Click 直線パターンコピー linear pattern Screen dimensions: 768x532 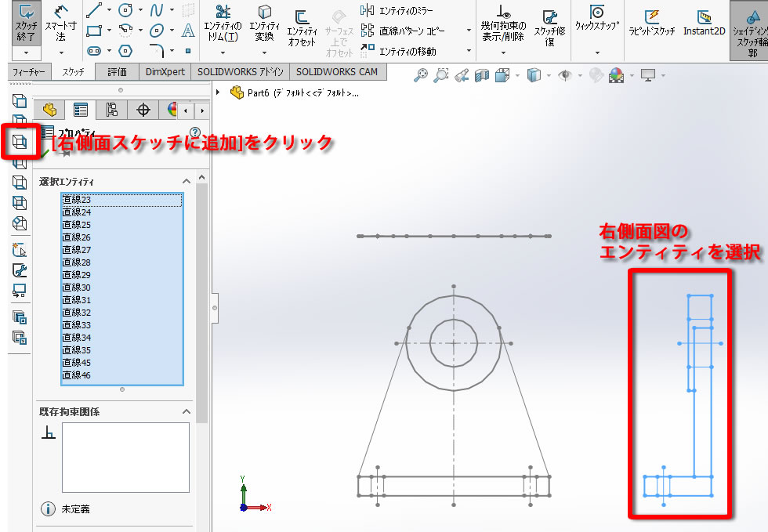(403, 31)
